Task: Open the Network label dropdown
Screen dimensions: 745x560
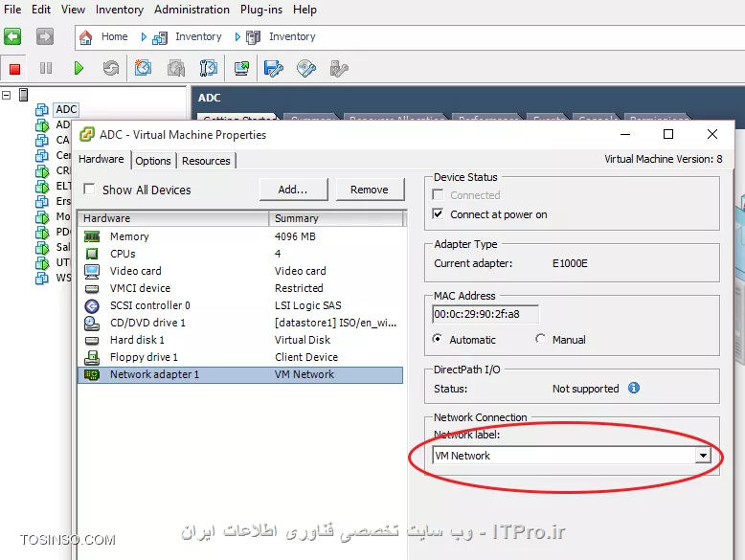Action: 703,456
